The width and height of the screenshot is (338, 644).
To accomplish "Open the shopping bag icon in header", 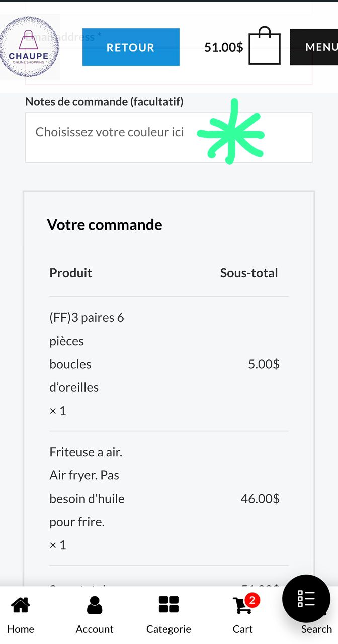I will click(265, 46).
